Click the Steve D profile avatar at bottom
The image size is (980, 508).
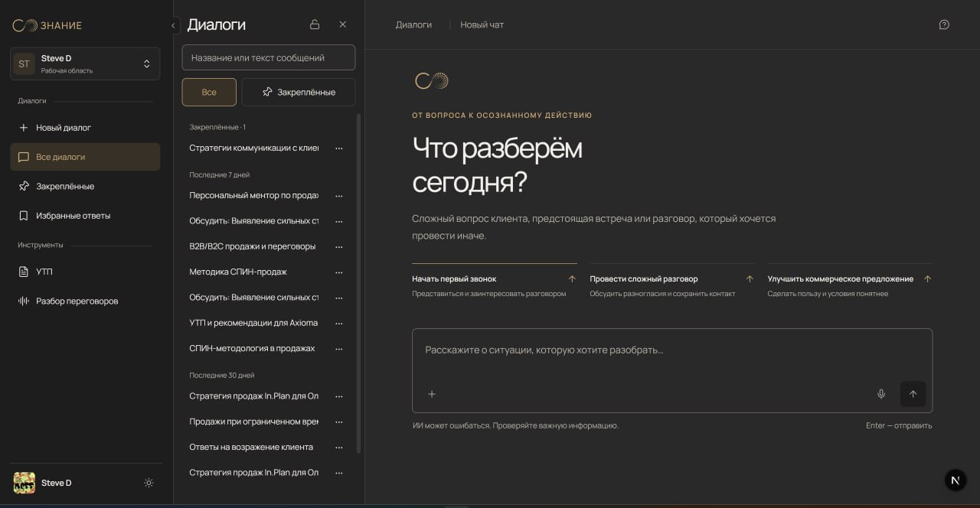(24, 483)
